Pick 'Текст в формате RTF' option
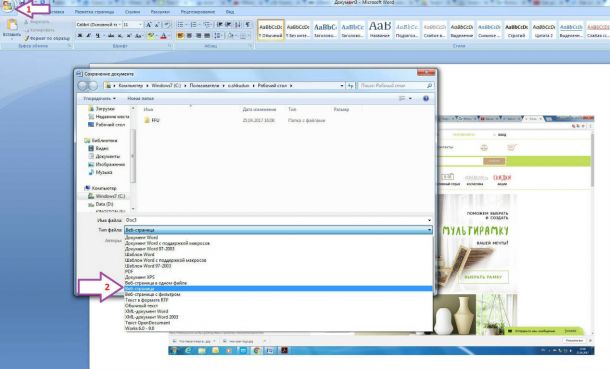 point(147,300)
